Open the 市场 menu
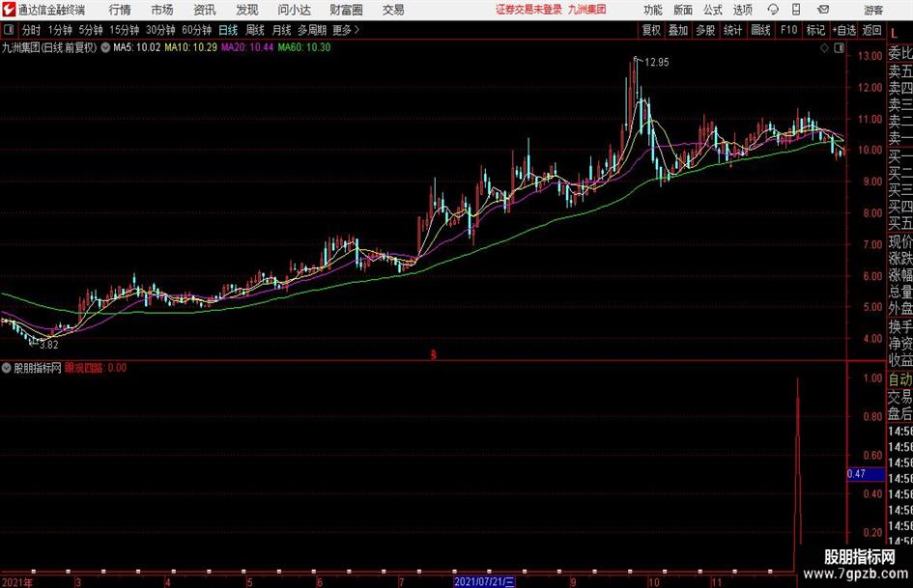Image resolution: width=913 pixels, height=588 pixels. (162, 10)
